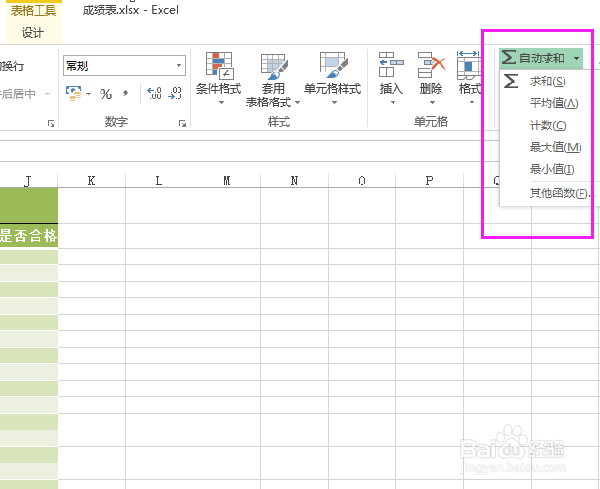
Task: Switch to the 设计 table tools tab
Action: pos(33,33)
